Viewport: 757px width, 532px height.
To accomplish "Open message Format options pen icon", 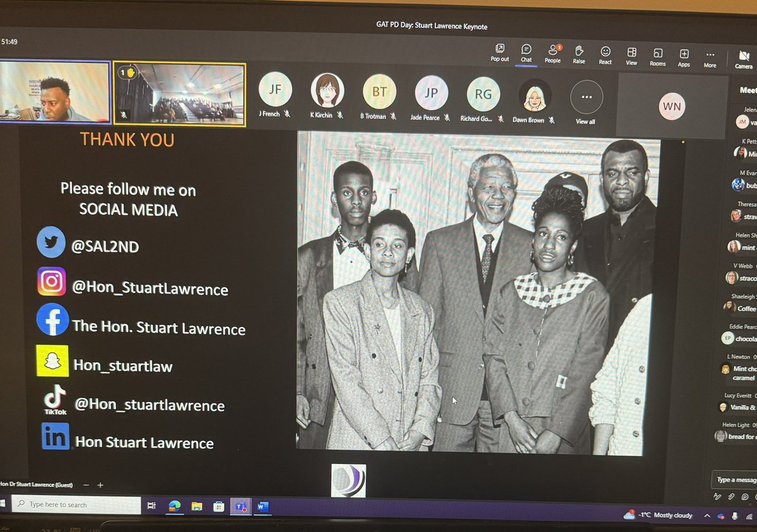I will 717,497.
